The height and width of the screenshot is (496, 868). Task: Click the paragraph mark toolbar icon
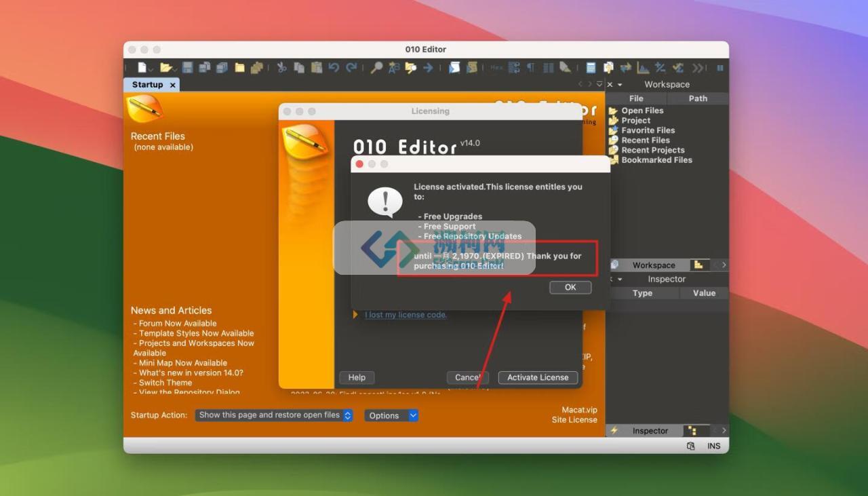[x=530, y=67]
